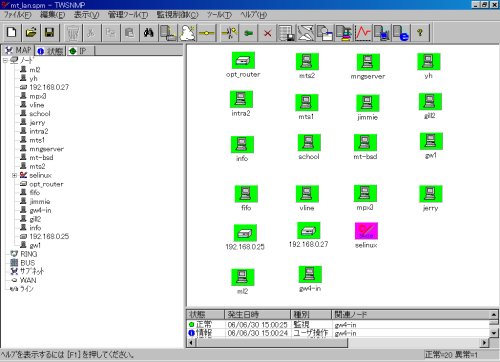The width and height of the screenshot is (500, 362).
Task: Click the yellow question mark help icon
Action: point(420,33)
